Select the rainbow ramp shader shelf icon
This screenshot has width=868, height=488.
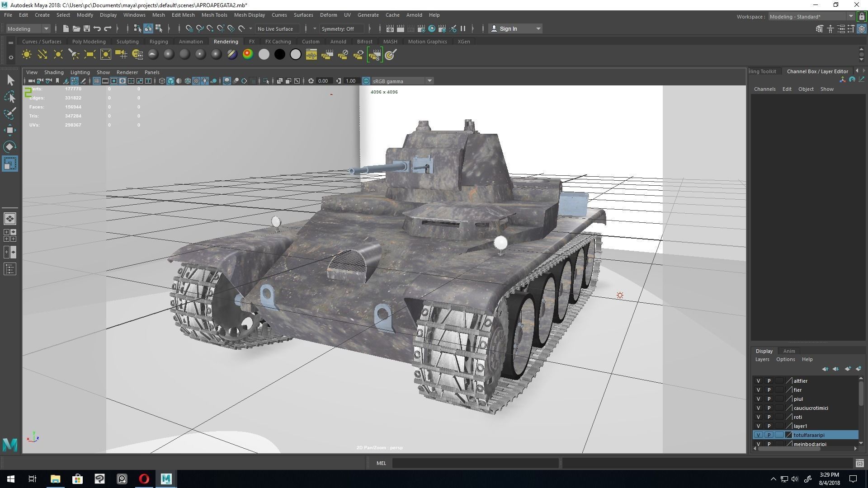pyautogui.click(x=247, y=54)
